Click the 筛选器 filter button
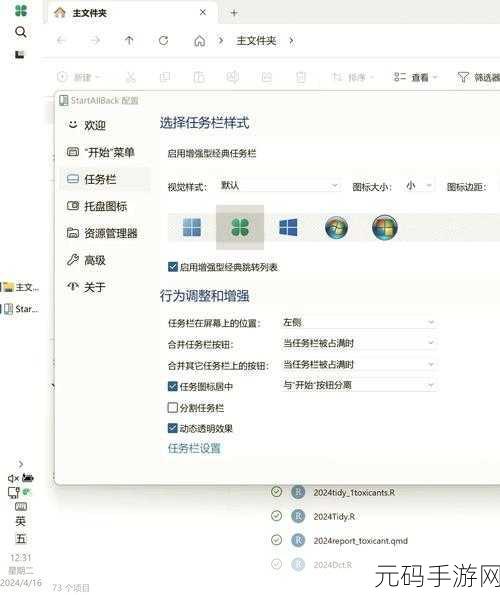500x595 pixels. point(479,77)
